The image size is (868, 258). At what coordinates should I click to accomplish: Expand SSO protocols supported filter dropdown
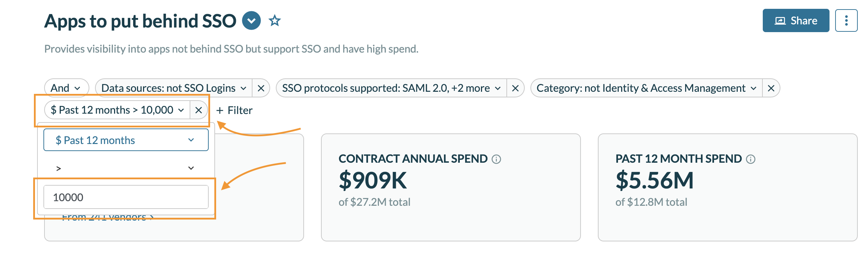391,88
